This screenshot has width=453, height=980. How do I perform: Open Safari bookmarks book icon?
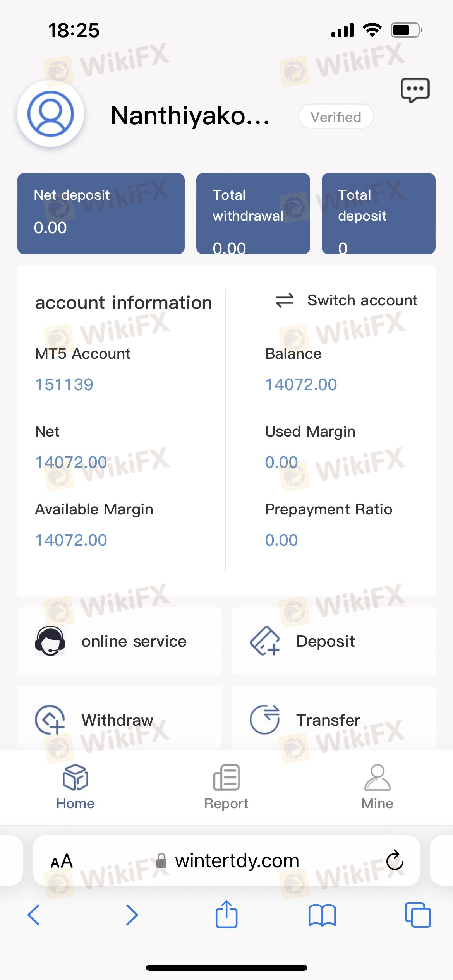322,915
